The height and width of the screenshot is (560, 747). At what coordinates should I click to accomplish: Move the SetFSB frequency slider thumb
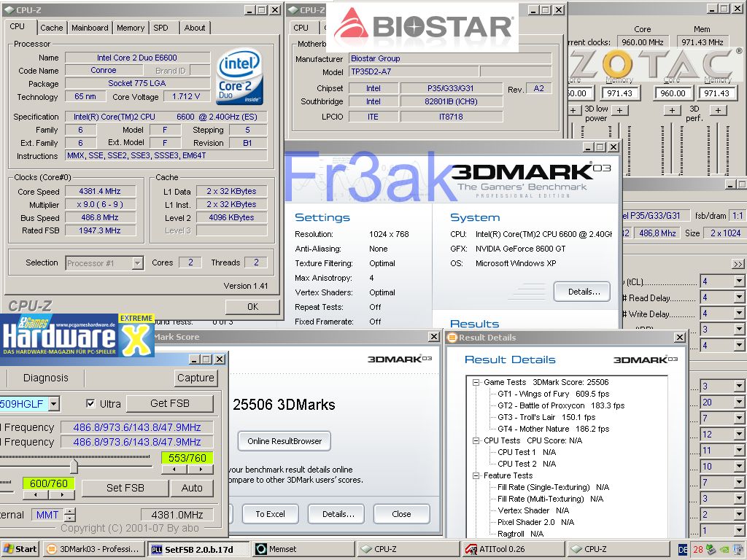coord(74,465)
